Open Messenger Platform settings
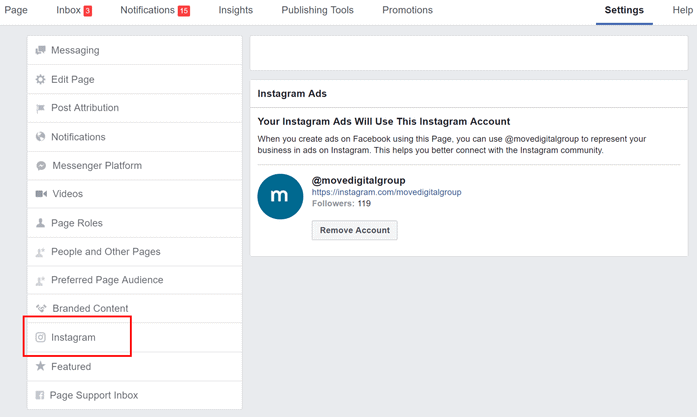 pyautogui.click(x=135, y=165)
